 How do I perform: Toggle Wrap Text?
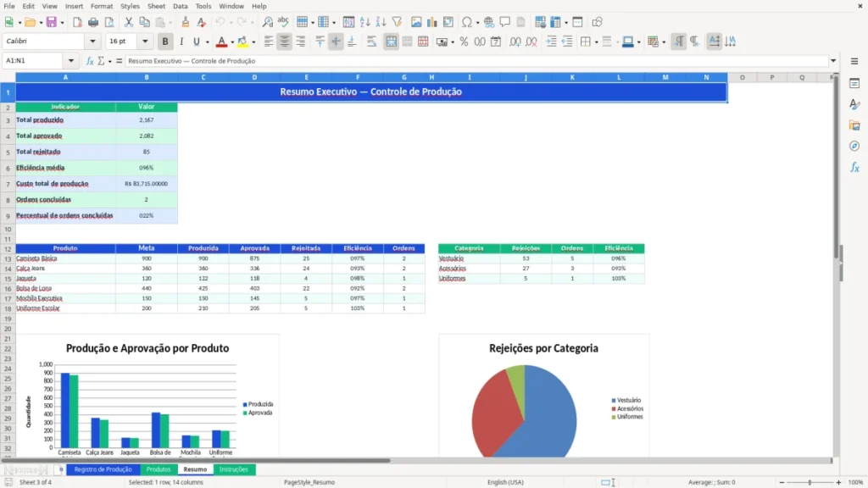(x=371, y=42)
